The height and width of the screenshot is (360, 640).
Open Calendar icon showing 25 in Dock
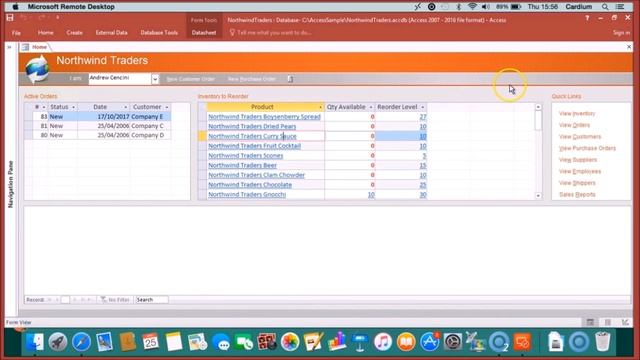click(x=151, y=342)
